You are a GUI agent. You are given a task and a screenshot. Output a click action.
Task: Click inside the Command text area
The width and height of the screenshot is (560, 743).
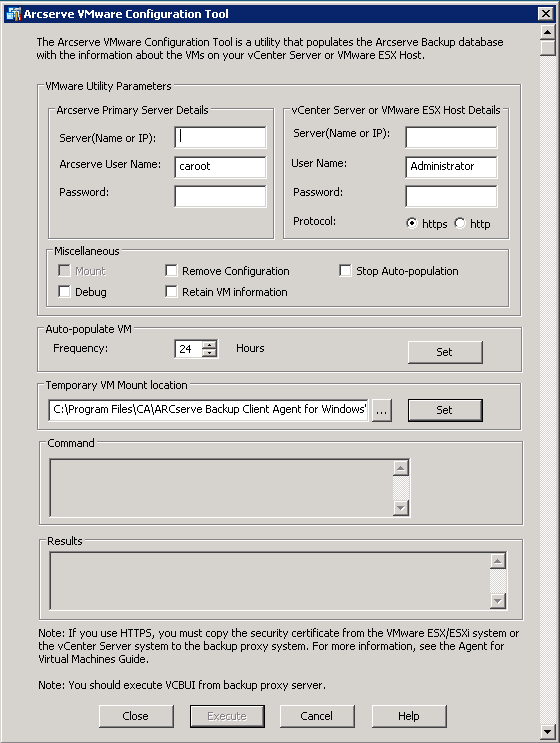[221, 488]
